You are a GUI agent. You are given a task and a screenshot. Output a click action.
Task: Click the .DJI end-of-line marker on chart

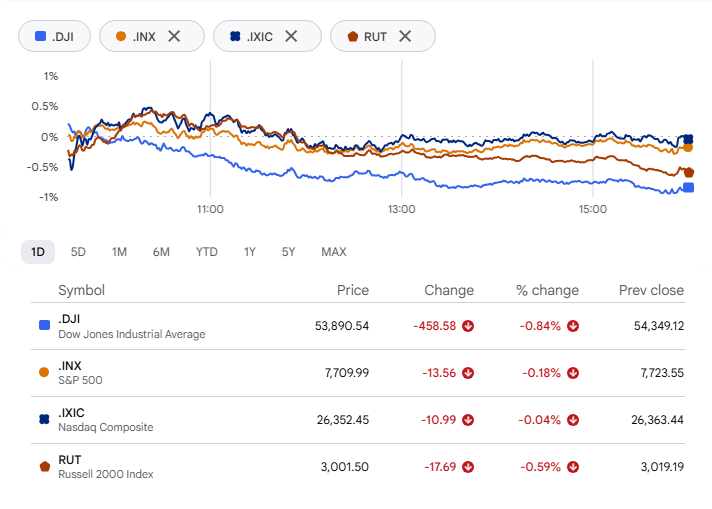[688, 188]
